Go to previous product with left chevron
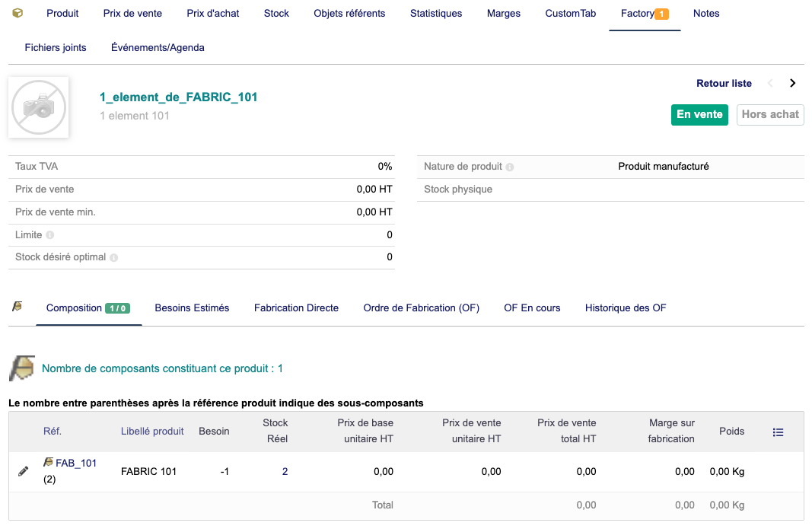This screenshot has width=812, height=529. point(770,84)
